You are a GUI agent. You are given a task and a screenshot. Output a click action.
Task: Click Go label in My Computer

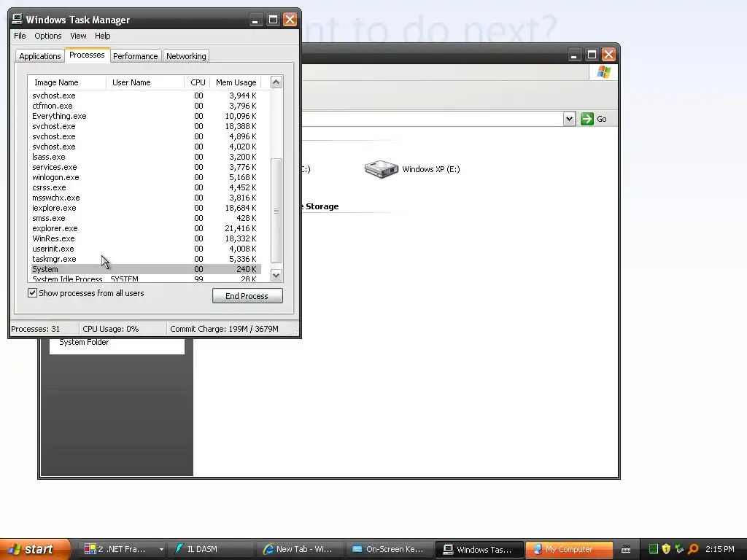602,119
